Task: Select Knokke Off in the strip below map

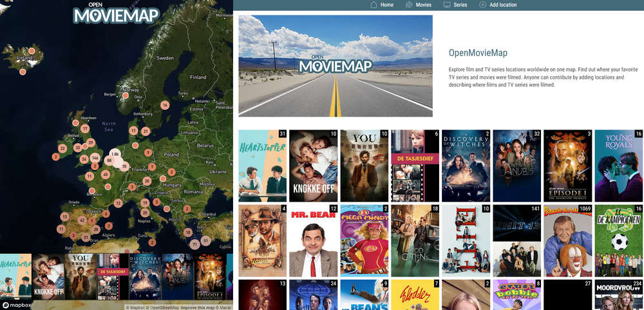Action: pyautogui.click(x=48, y=276)
